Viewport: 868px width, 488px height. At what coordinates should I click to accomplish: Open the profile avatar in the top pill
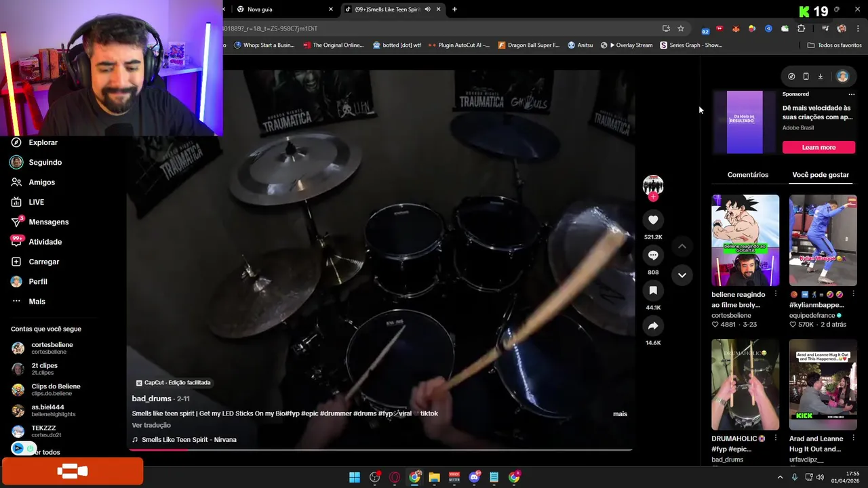tap(842, 77)
